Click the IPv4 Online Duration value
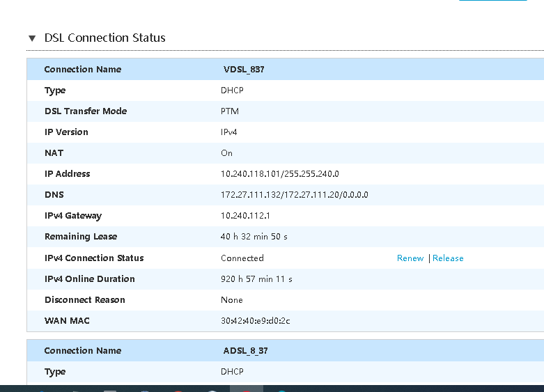The width and height of the screenshot is (544, 392). coord(256,279)
